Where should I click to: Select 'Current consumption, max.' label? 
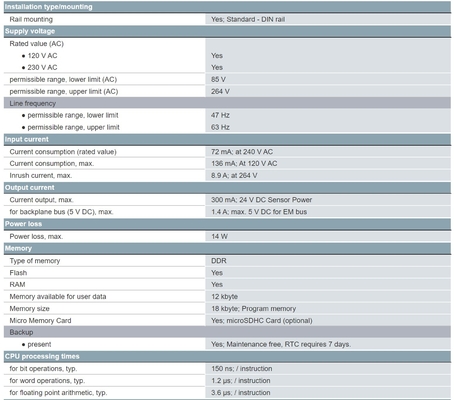click(x=52, y=163)
